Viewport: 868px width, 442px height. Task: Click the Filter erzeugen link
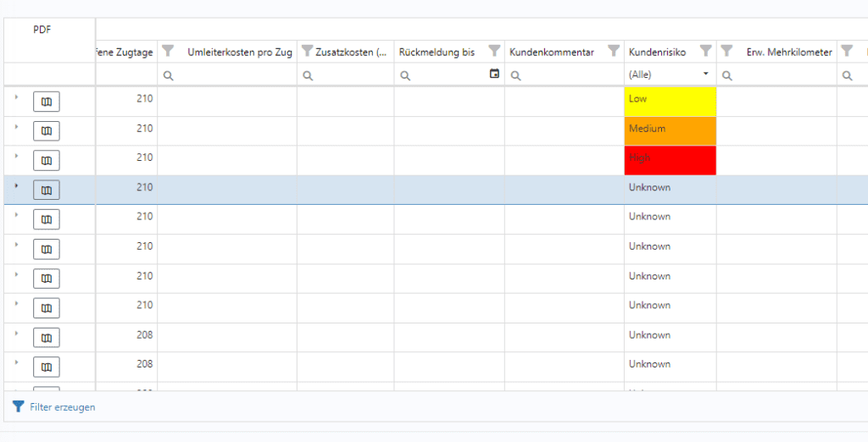point(62,407)
